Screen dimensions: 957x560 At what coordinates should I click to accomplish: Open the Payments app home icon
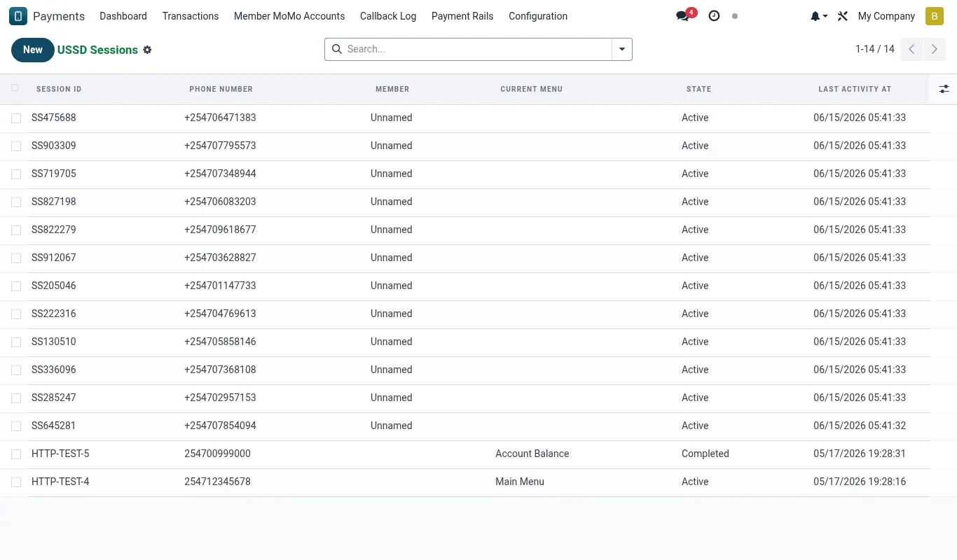(x=18, y=16)
